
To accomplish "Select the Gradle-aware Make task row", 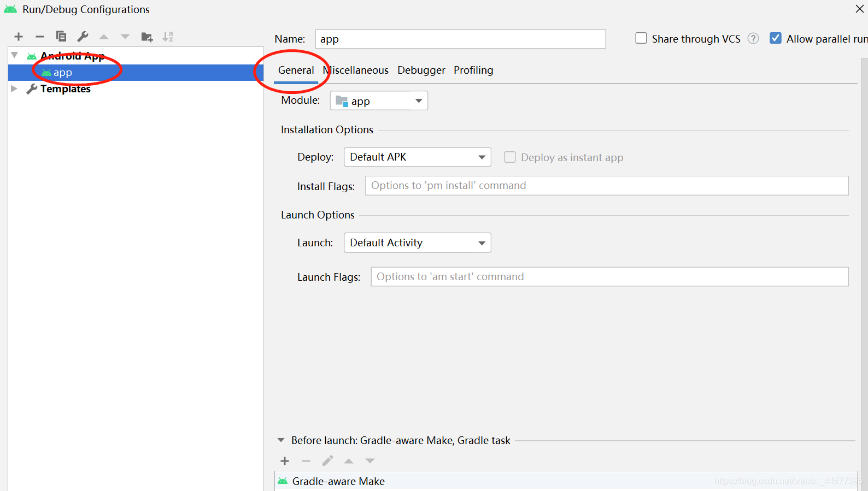I will 566,481.
